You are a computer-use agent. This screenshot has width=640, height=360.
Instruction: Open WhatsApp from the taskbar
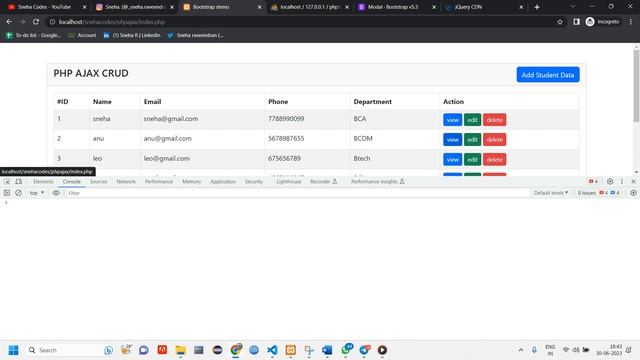pyautogui.click(x=347, y=350)
